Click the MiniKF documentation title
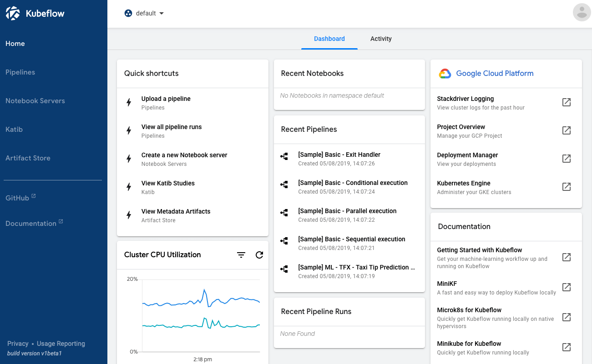 (447, 284)
